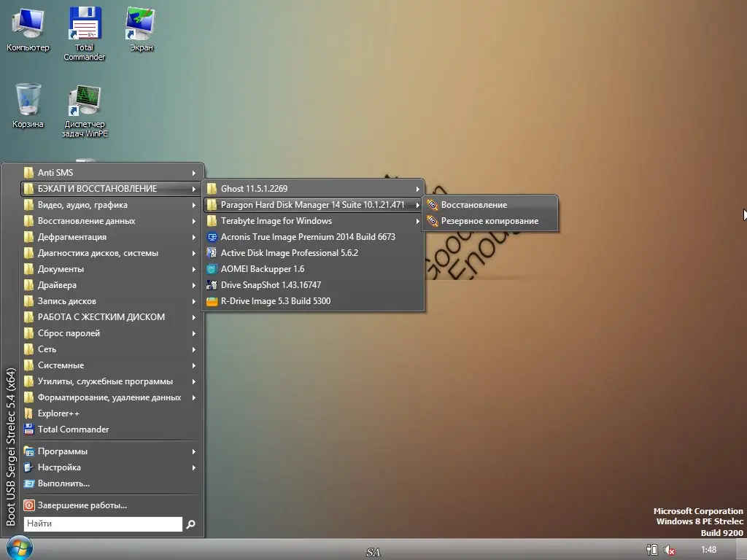Viewport: 747px width, 560px height.
Task: Expand the Программы submenu arrow
Action: (194, 451)
